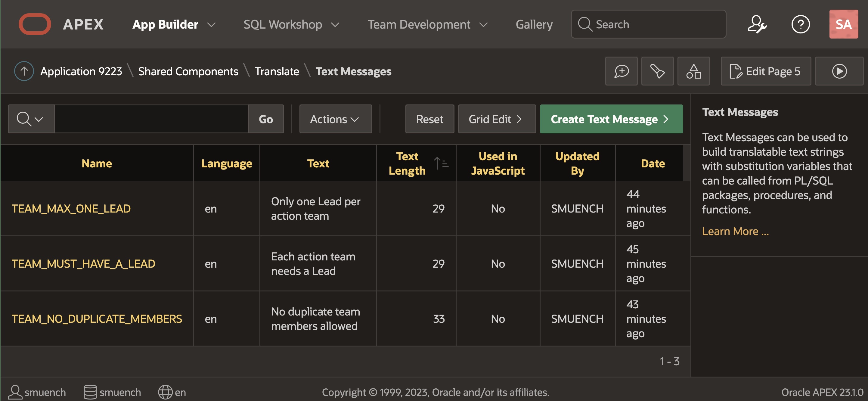Open the Help question mark icon
Screen dimensions: 868x401
tap(800, 24)
